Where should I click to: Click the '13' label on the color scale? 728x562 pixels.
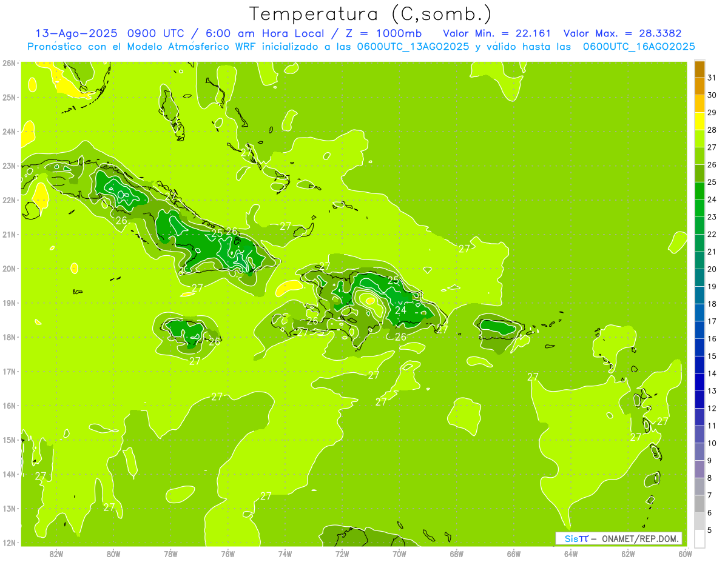(x=712, y=390)
